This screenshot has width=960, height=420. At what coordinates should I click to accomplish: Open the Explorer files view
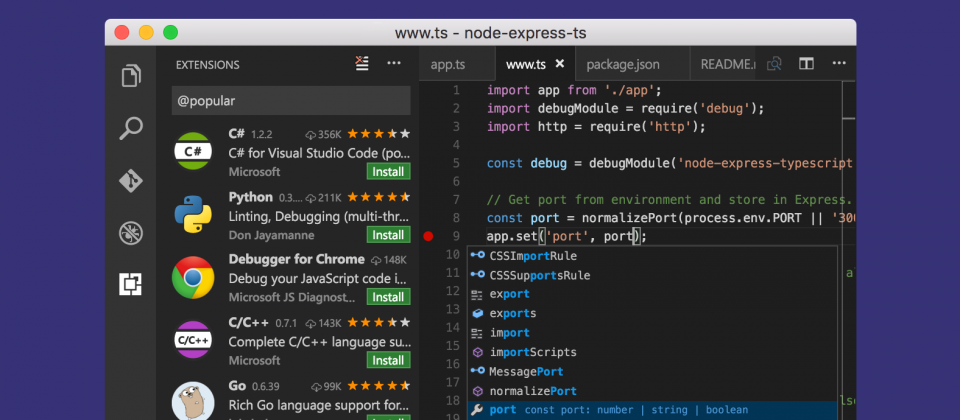pyautogui.click(x=131, y=76)
